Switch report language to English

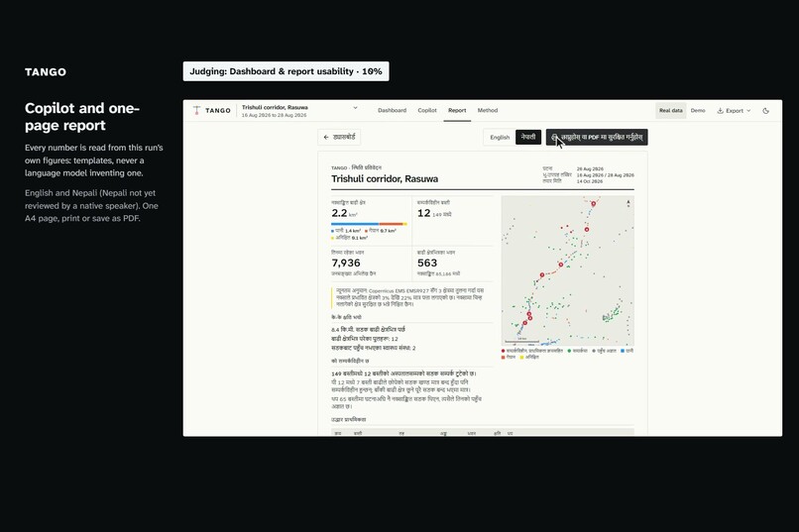(x=500, y=137)
